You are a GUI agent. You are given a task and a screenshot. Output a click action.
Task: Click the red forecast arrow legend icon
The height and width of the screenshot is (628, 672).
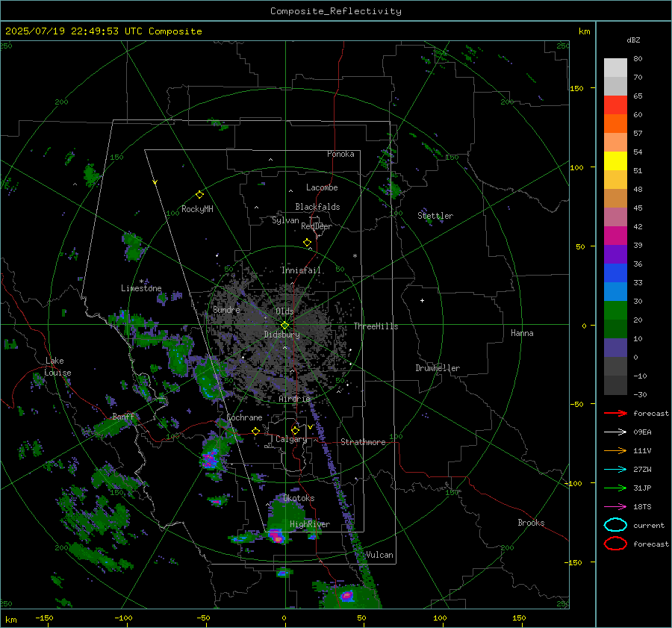pyautogui.click(x=615, y=413)
